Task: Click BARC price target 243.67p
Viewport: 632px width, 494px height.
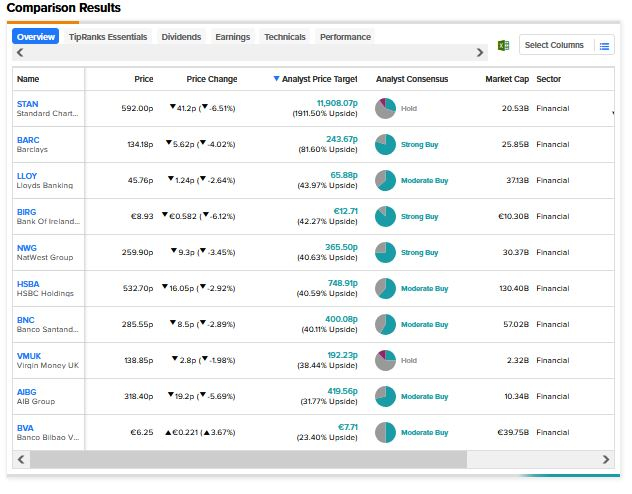Action: click(342, 139)
